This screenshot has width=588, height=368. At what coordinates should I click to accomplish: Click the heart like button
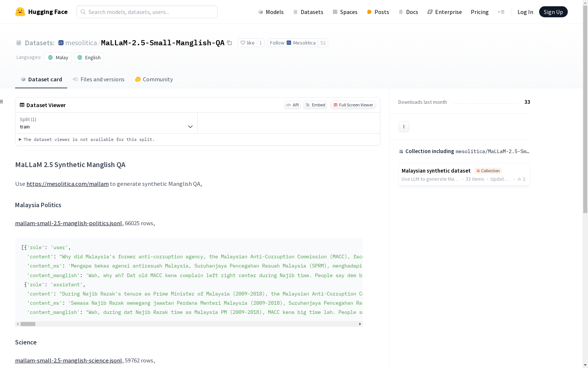click(247, 43)
